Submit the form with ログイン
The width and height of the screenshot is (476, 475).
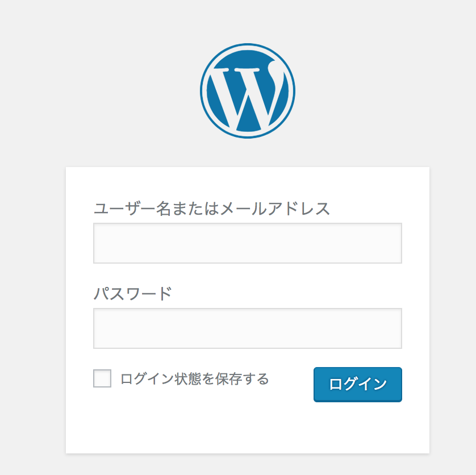358,385
